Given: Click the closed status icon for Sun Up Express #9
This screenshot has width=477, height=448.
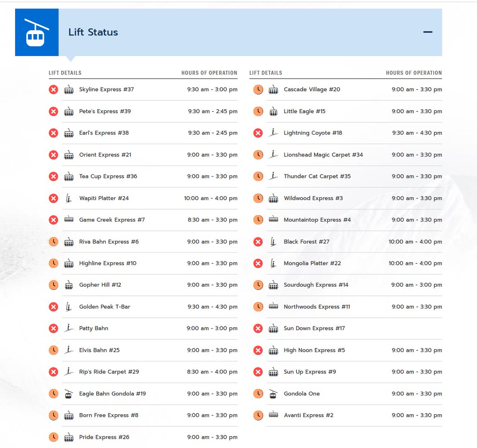Looking at the screenshot, I should 258,372.
